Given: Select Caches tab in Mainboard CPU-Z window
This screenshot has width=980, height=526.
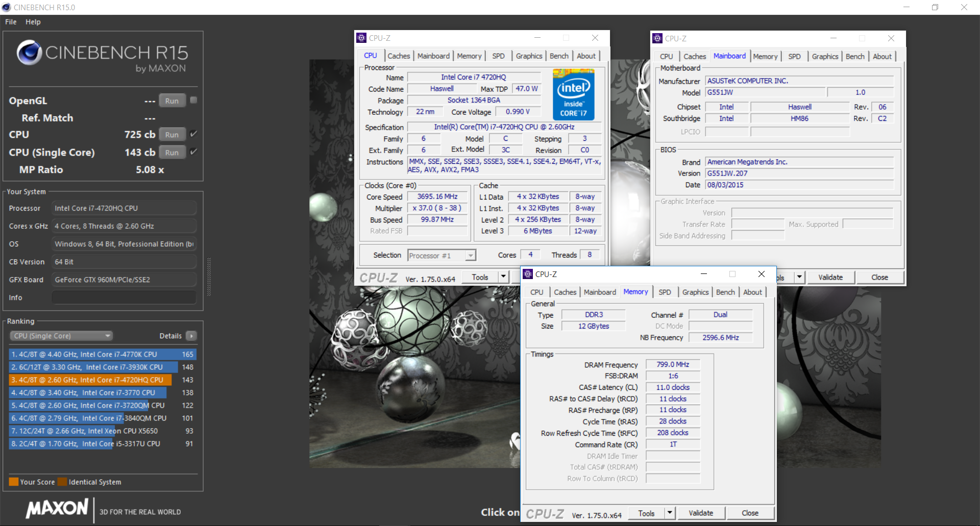Looking at the screenshot, I should pos(695,57).
